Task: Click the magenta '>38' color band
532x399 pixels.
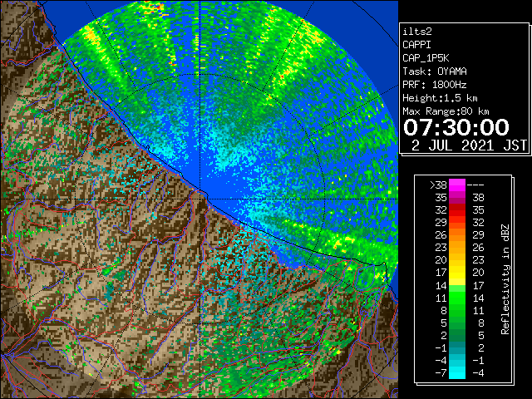Action: coord(457,185)
